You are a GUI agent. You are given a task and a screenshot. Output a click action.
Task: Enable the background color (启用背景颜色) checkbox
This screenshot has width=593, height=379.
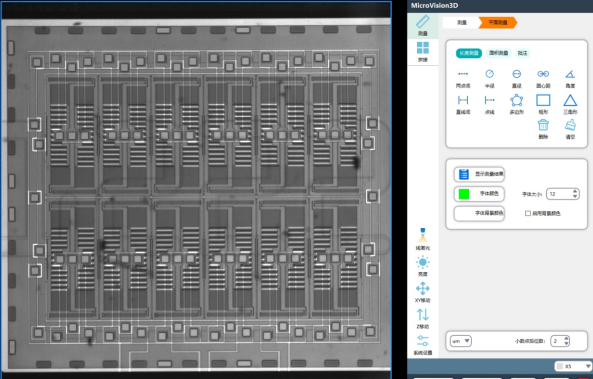click(x=528, y=213)
